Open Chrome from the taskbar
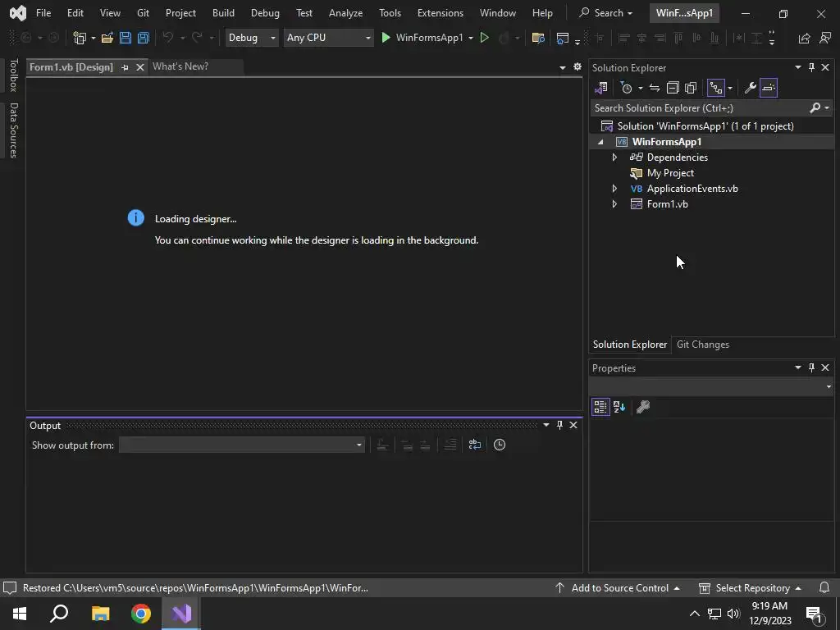Viewport: 840px width, 630px height. pos(141,614)
